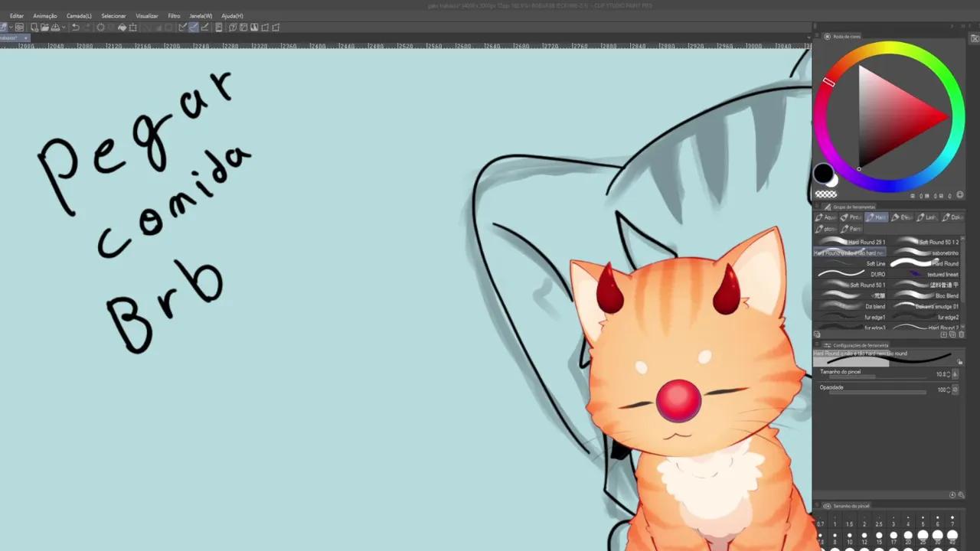The image size is (980, 551).
Task: Click the Open file folder icon
Action: [45, 28]
